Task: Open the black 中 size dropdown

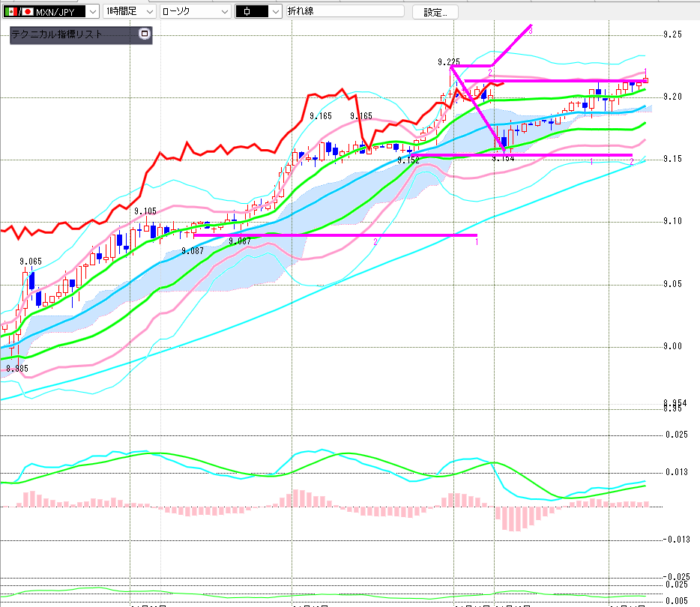Action: coord(275,12)
